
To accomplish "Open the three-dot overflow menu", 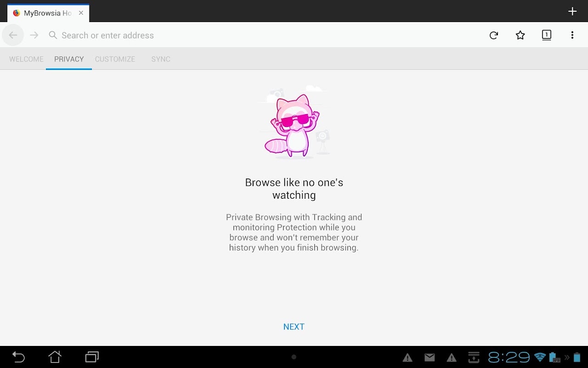I will 572,35.
